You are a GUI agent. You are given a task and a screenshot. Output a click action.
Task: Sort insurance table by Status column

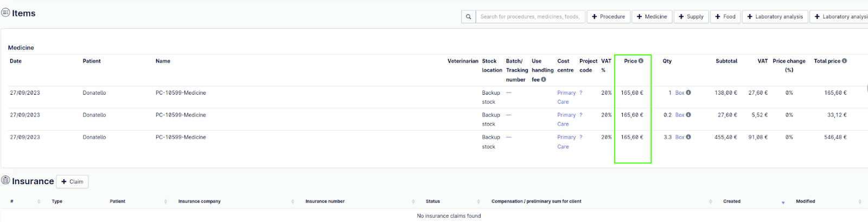(478, 201)
